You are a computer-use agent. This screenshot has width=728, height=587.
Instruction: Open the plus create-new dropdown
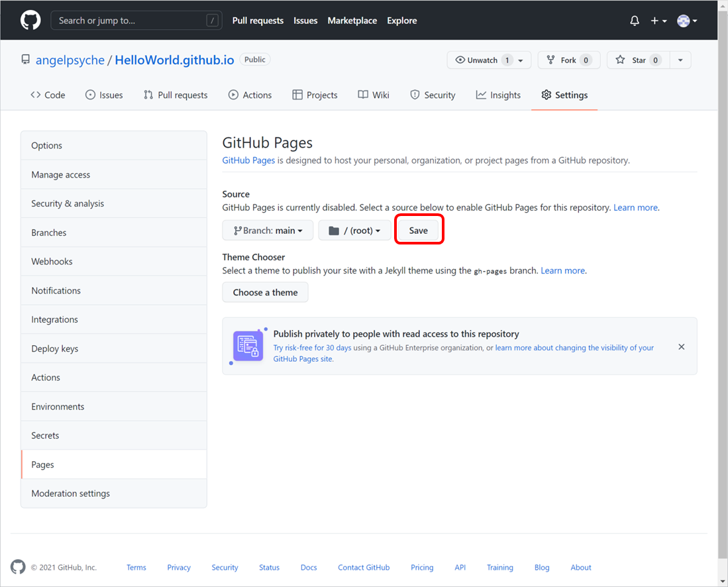[658, 21]
